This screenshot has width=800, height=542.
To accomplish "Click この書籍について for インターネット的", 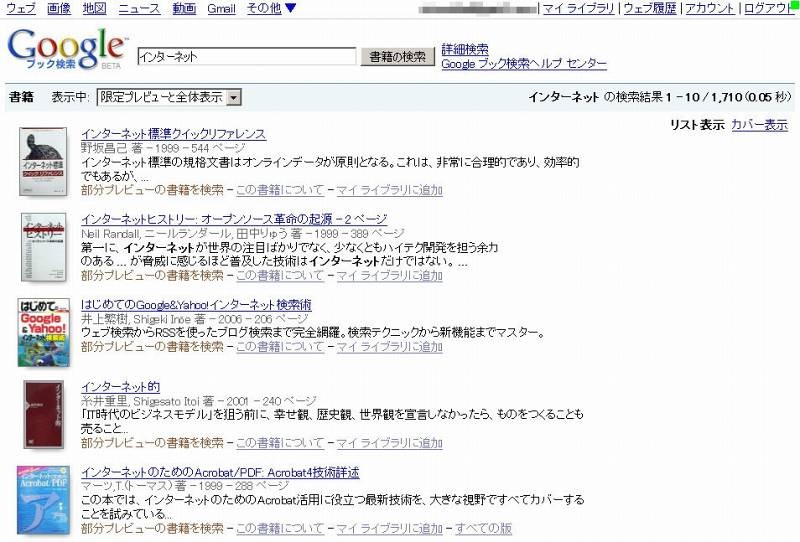I will tap(280, 443).
